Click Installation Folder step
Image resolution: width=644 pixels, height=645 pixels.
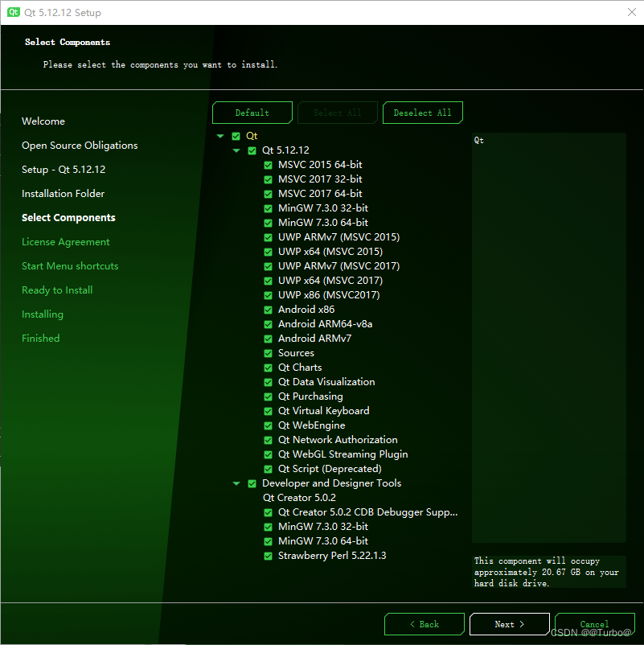(63, 194)
